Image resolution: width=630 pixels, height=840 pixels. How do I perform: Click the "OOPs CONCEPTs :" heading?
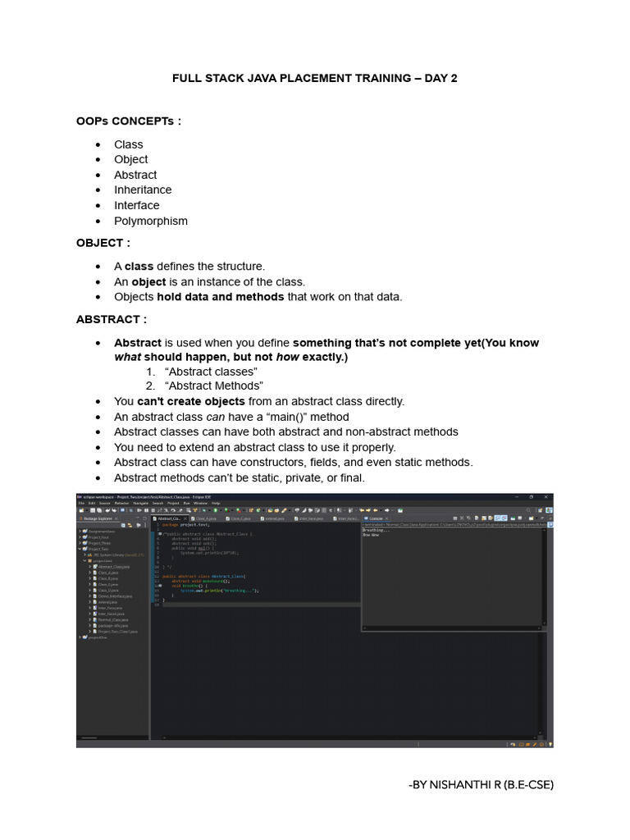pyautogui.click(x=129, y=121)
